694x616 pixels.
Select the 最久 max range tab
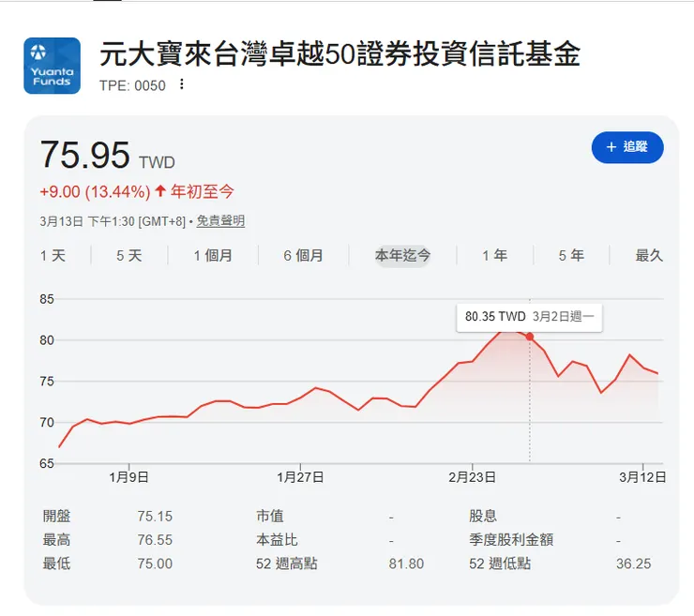point(649,255)
